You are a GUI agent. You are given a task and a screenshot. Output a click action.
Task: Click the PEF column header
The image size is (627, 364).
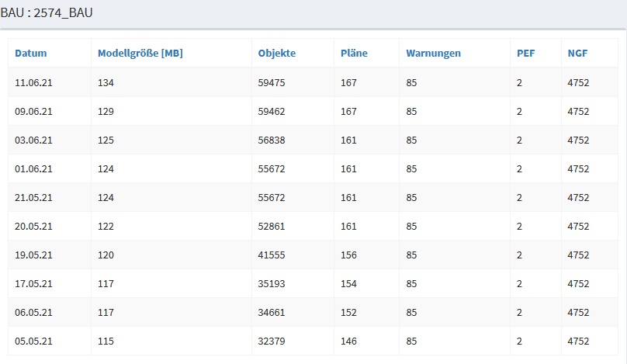coord(525,54)
